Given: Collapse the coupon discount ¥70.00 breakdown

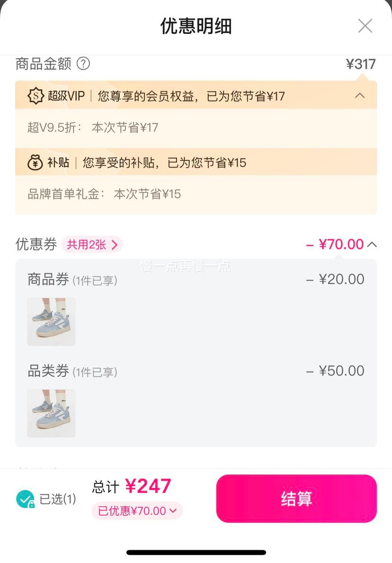Looking at the screenshot, I should tap(372, 245).
